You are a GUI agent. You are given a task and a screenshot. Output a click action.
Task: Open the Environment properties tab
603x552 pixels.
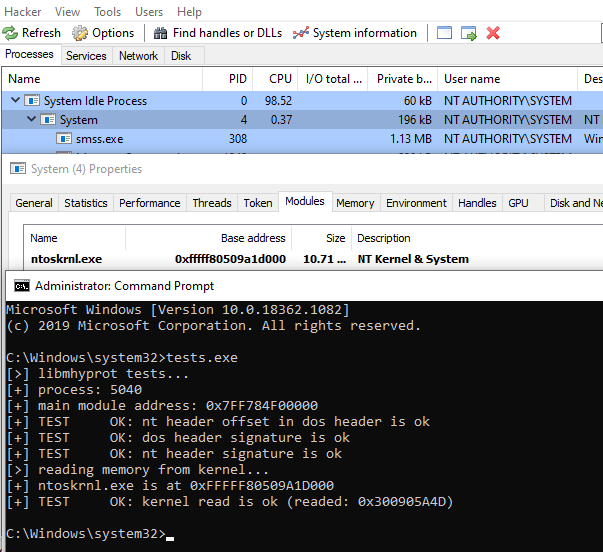[416, 203]
